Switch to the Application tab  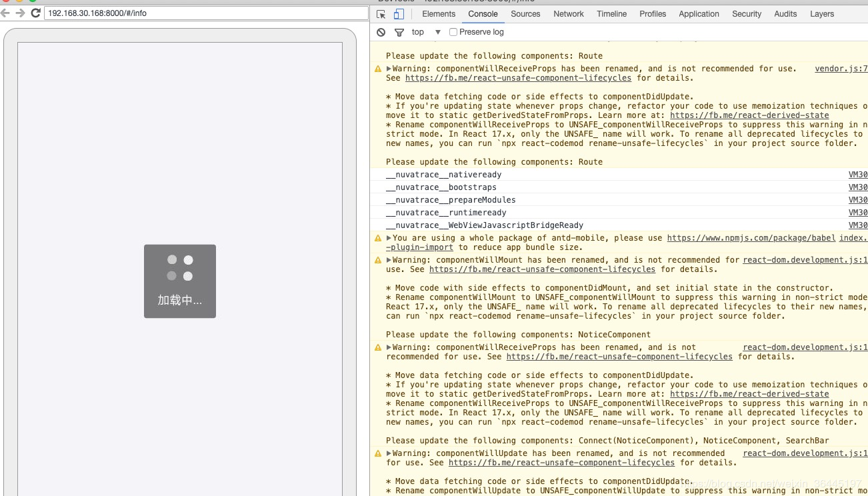[x=699, y=14]
